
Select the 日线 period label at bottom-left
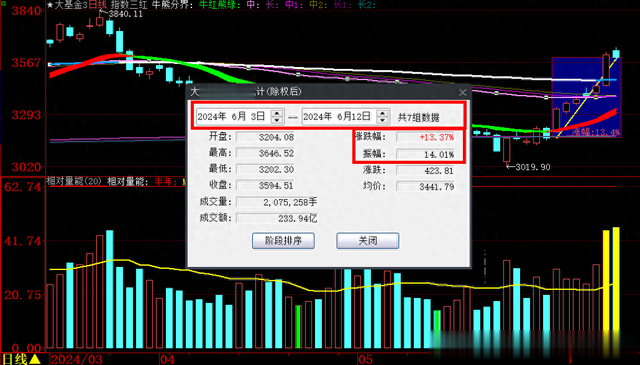(15, 359)
